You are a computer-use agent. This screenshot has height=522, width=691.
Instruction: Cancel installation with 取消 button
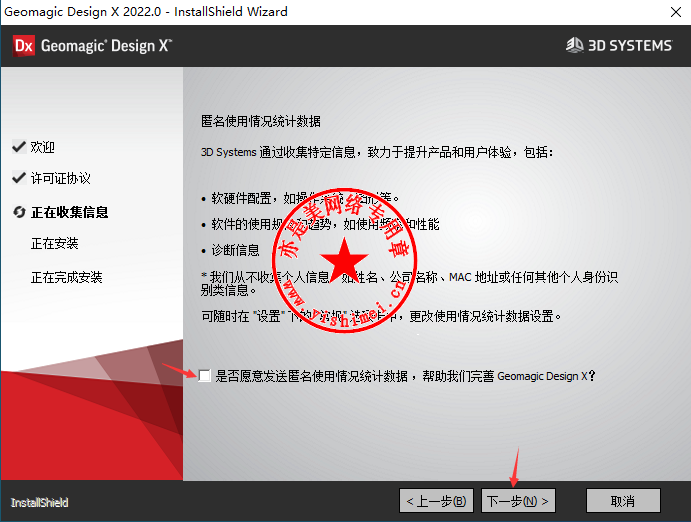623,501
